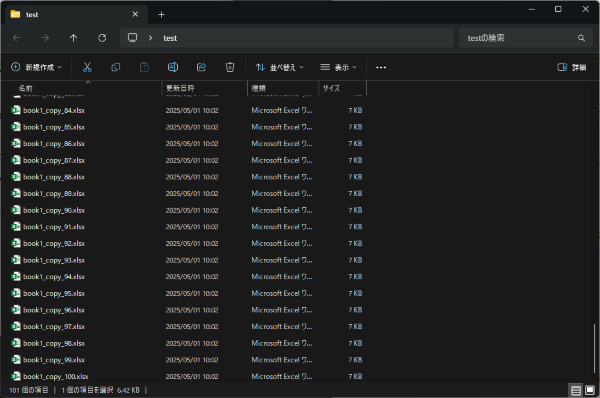Open the 表示 view dropdown
This screenshot has width=600, height=398.
pos(338,67)
